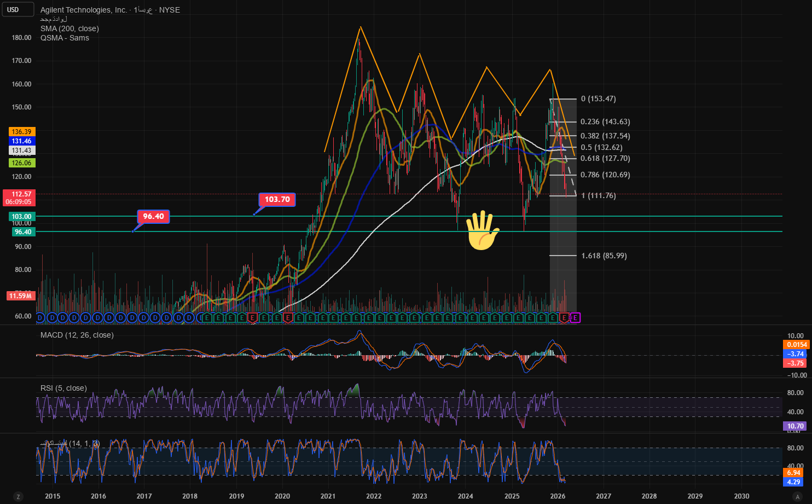Click the 96.40 price callout label
Image resolution: width=812 pixels, height=504 pixels.
click(x=153, y=217)
